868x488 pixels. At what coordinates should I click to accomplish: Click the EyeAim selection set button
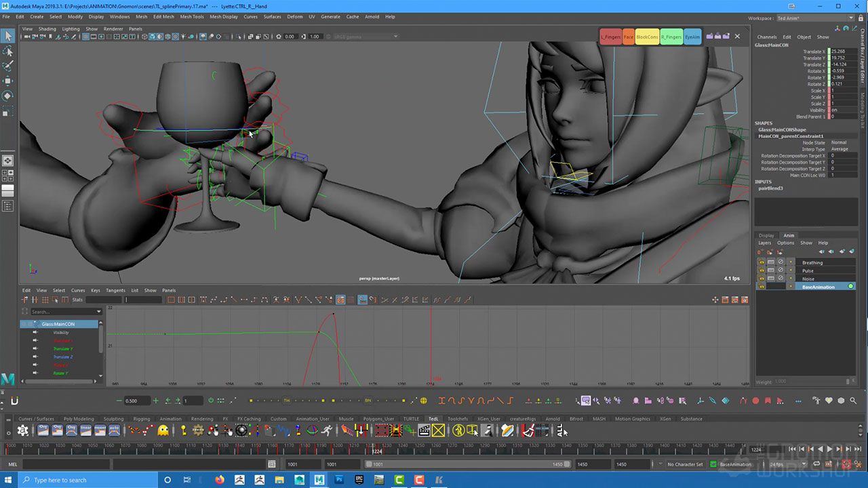(x=692, y=37)
